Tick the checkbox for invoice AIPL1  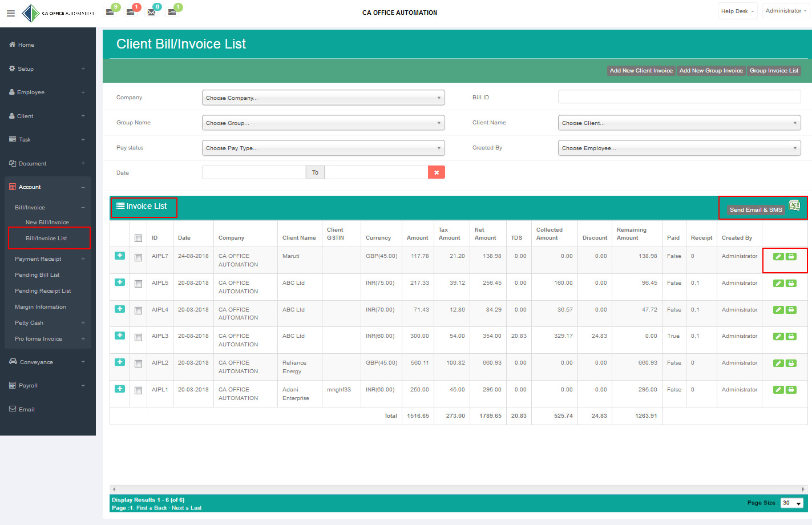point(138,390)
